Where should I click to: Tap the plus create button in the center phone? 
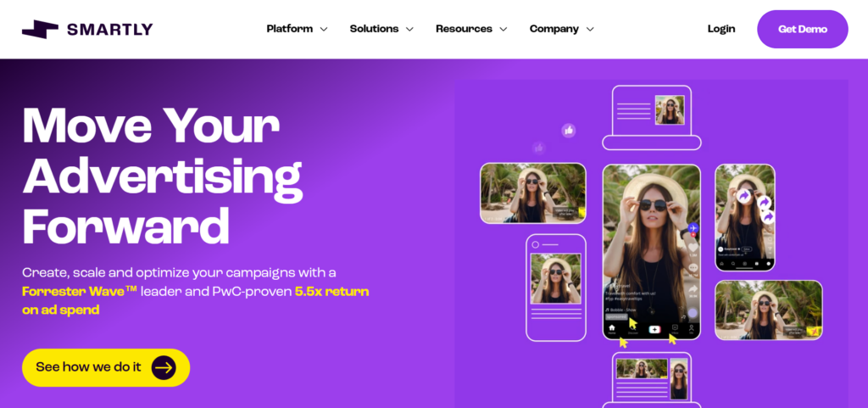(x=654, y=329)
